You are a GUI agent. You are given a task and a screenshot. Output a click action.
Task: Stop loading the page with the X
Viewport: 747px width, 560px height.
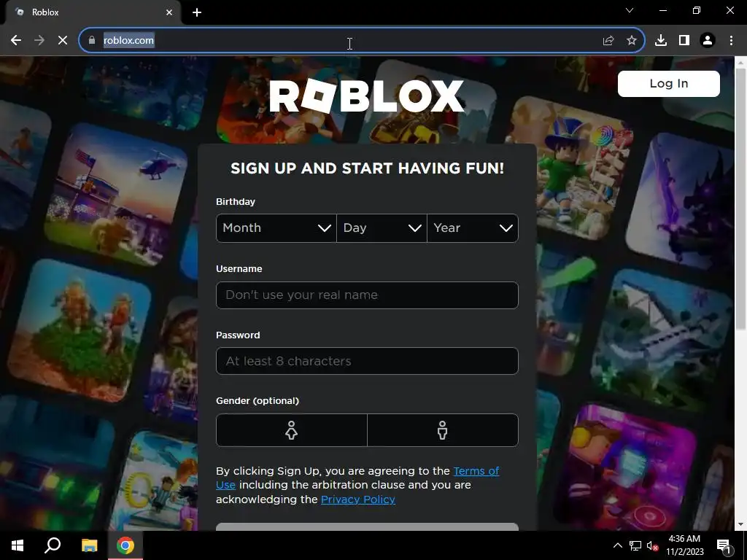[63, 41]
